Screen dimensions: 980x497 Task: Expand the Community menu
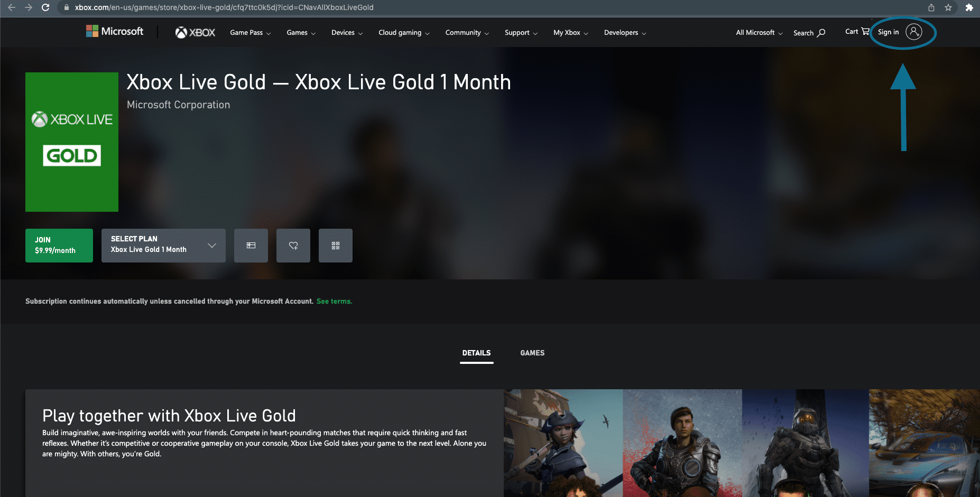pos(466,32)
